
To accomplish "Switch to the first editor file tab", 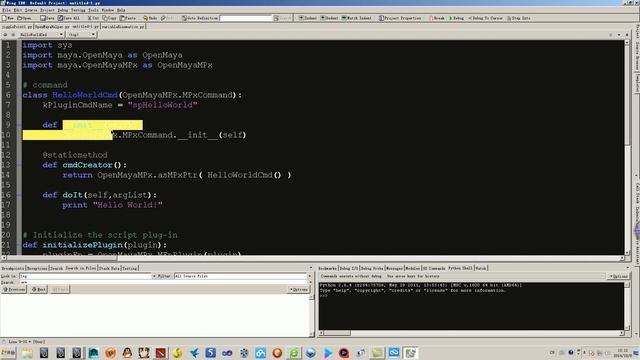I will point(16,27).
